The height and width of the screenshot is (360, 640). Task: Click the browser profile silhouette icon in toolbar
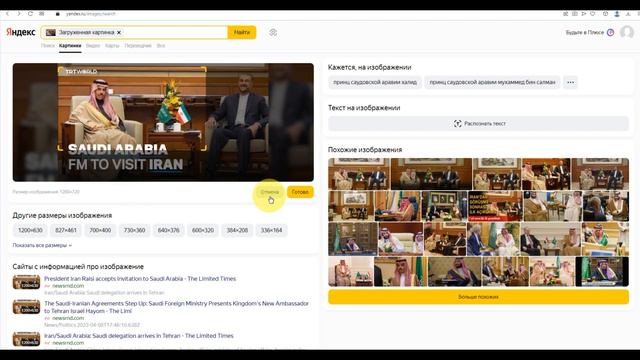click(x=617, y=13)
